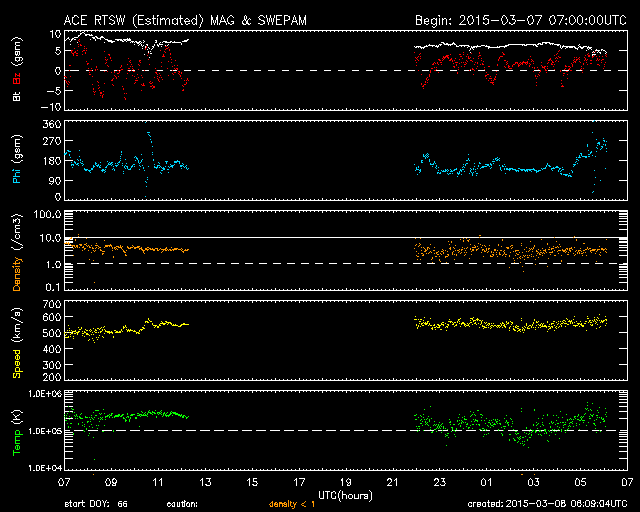640x512 pixels.
Task: Select the "90" tick on the Phi axis
Action: (55, 180)
